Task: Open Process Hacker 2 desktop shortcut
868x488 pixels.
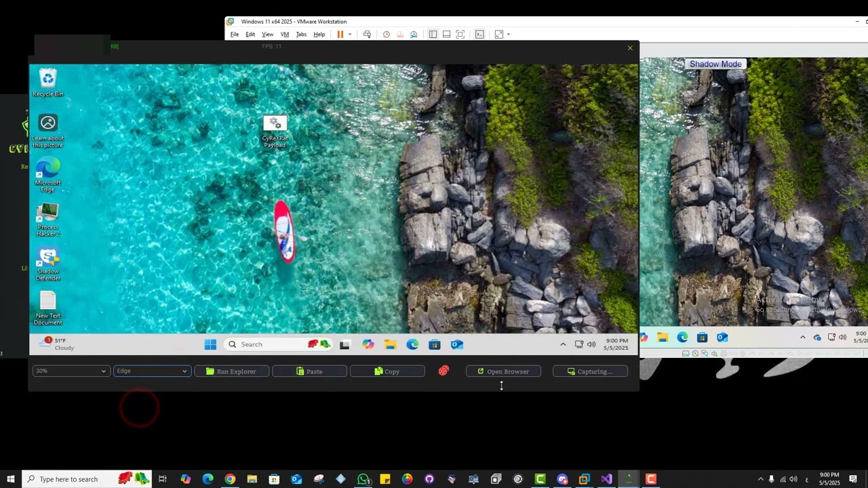Action: tap(47, 220)
